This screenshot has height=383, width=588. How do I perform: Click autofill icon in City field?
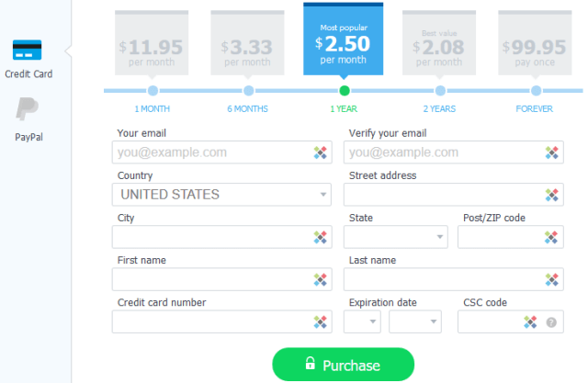(320, 237)
